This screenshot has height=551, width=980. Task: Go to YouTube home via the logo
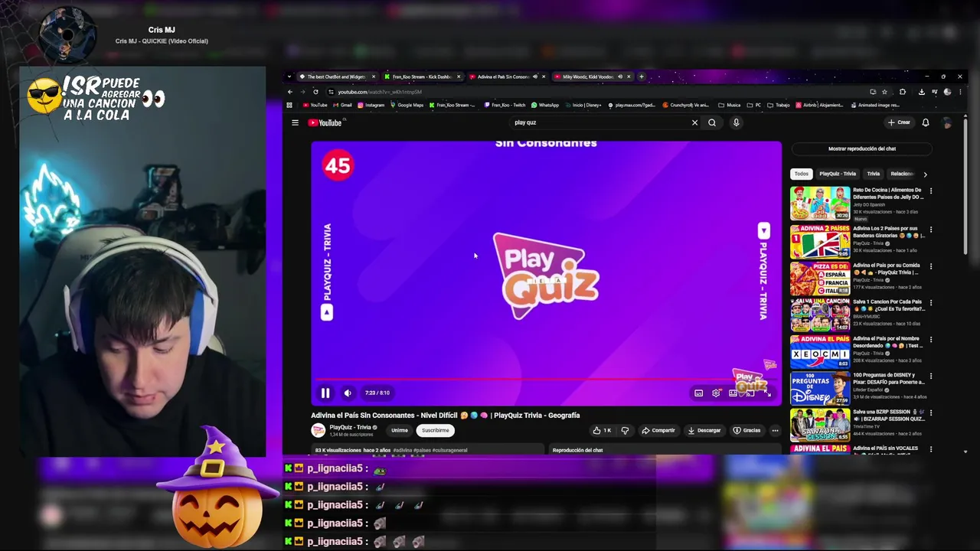(x=325, y=122)
